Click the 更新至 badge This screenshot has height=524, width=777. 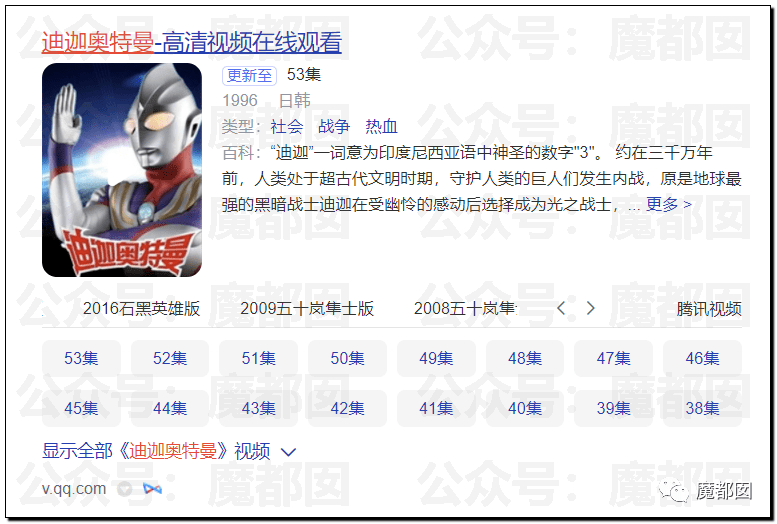point(249,75)
